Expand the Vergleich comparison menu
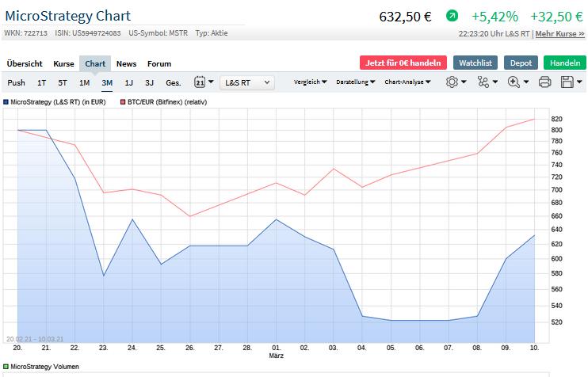Screen dimensions: 588x377 coord(310,82)
